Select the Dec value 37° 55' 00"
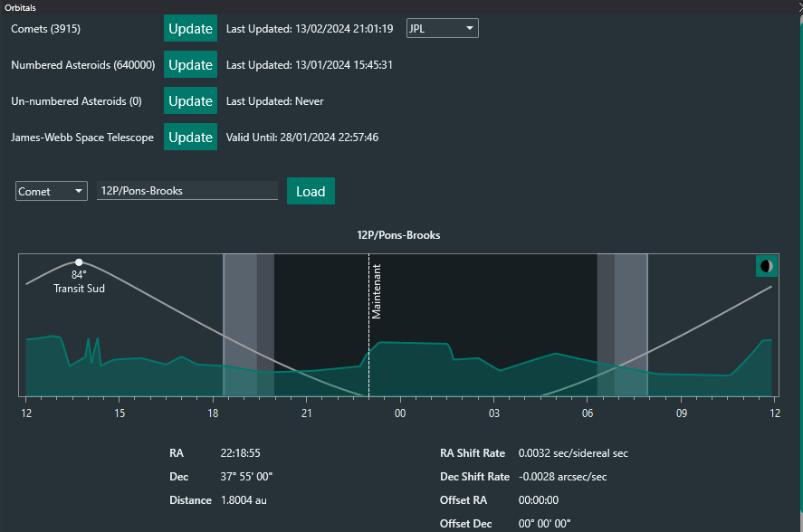Image resolution: width=803 pixels, height=532 pixels. tap(246, 477)
